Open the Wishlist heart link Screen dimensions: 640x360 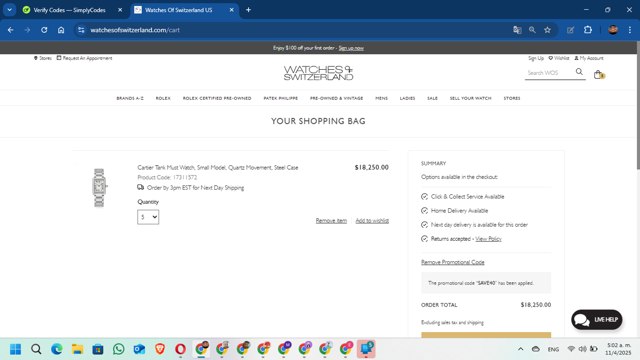tap(559, 58)
